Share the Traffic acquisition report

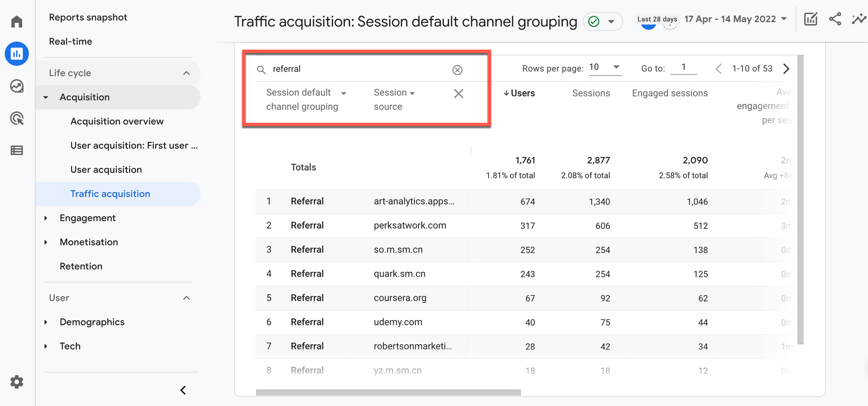(x=835, y=19)
